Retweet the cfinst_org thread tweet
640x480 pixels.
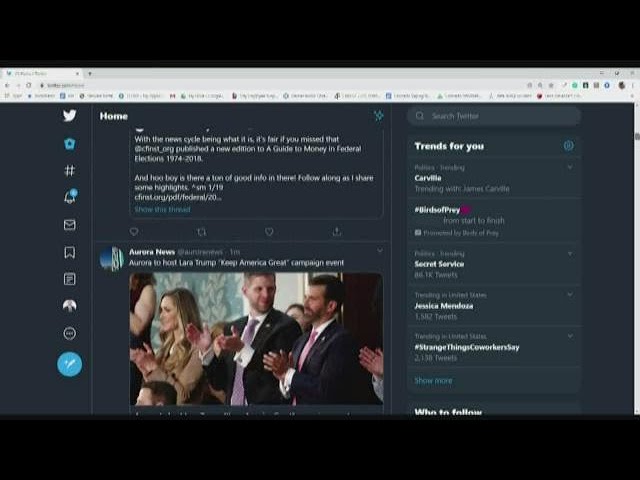tap(201, 232)
